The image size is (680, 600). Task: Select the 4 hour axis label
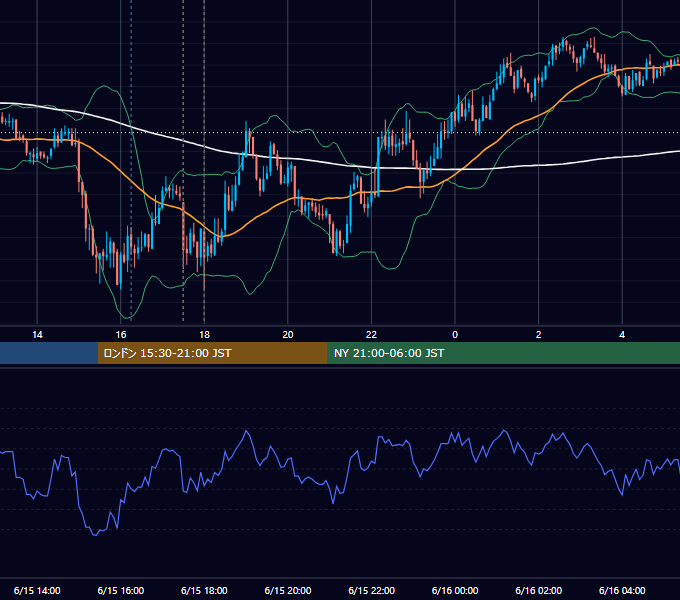pyautogui.click(x=622, y=335)
